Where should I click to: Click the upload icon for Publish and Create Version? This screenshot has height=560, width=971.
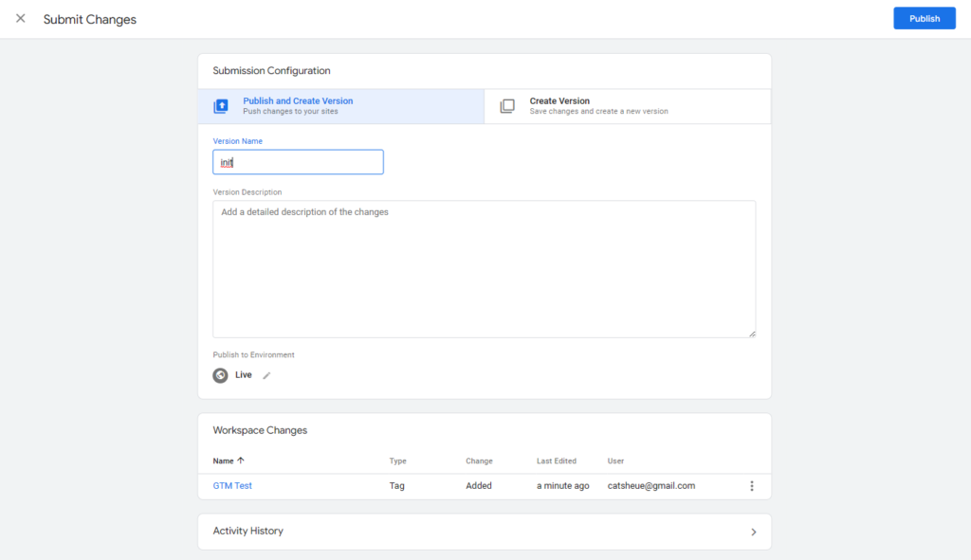221,106
